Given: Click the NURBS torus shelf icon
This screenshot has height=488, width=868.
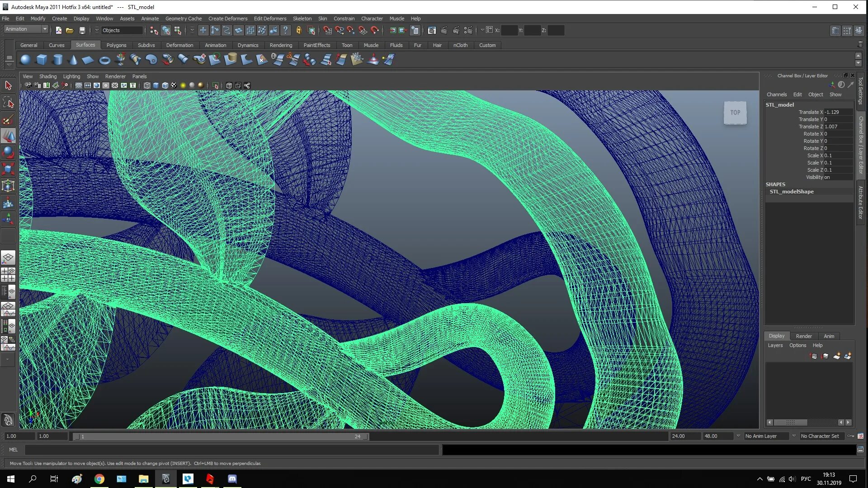Looking at the screenshot, I should (x=104, y=60).
